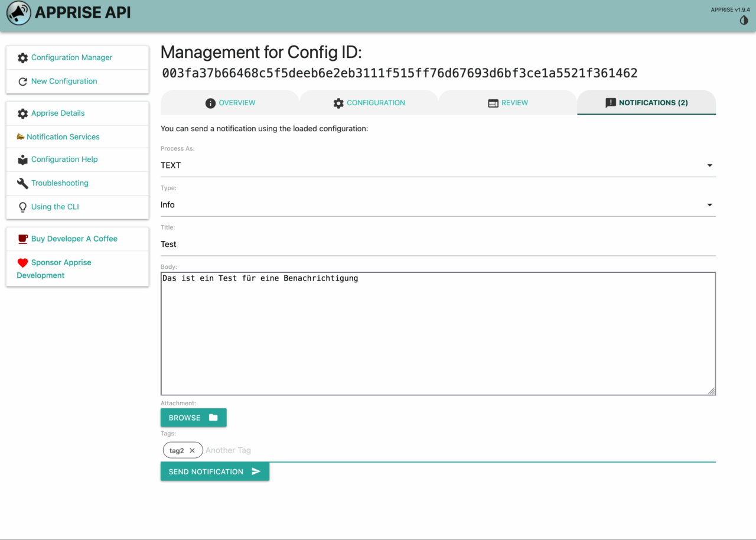Click the paper plane send icon
Image resolution: width=756 pixels, height=540 pixels.
[256, 471]
